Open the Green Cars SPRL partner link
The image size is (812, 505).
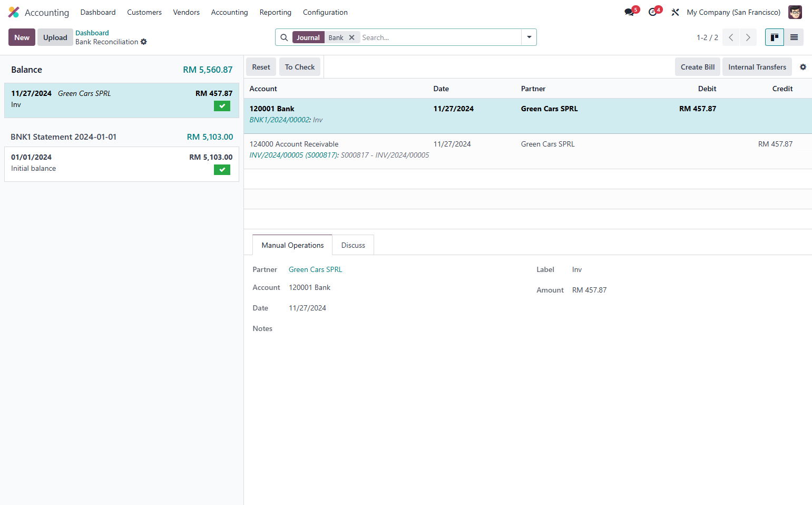(x=315, y=269)
